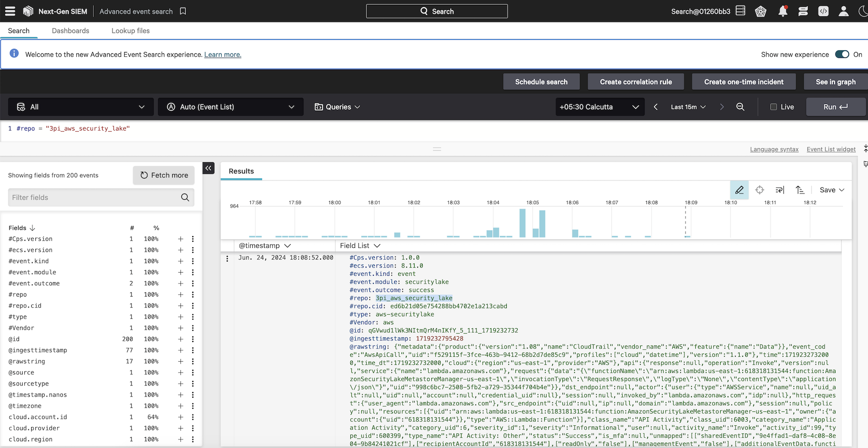Open the user profile icon
The width and height of the screenshot is (868, 448).
click(x=843, y=11)
